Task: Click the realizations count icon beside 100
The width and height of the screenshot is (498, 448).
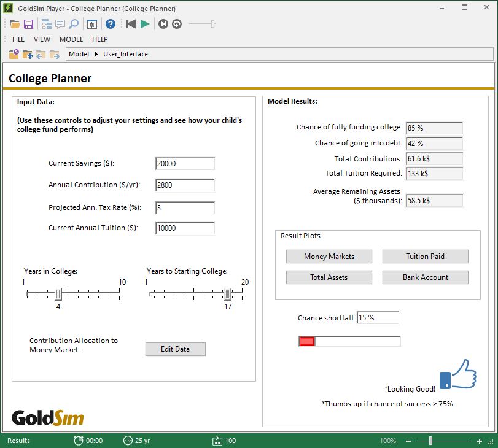Action: pyautogui.click(x=217, y=441)
